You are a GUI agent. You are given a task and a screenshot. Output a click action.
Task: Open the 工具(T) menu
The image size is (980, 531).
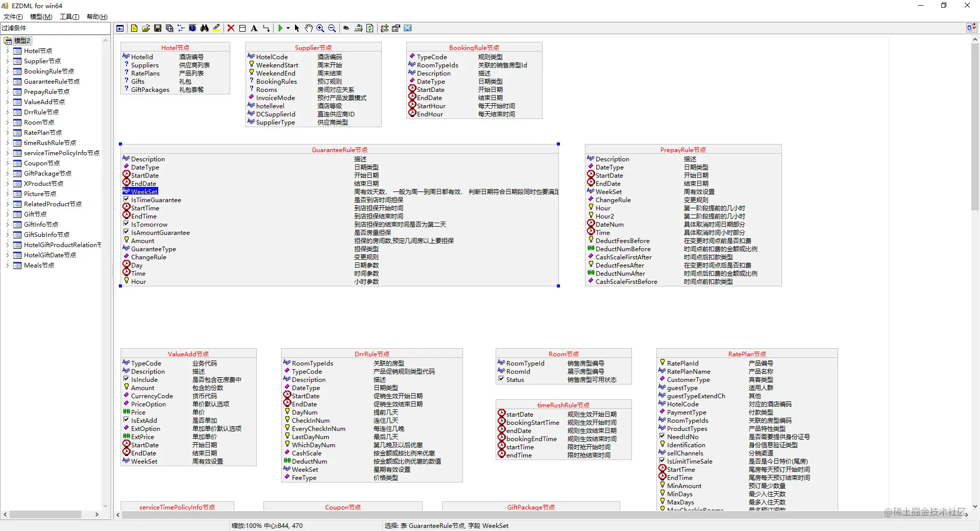click(69, 16)
